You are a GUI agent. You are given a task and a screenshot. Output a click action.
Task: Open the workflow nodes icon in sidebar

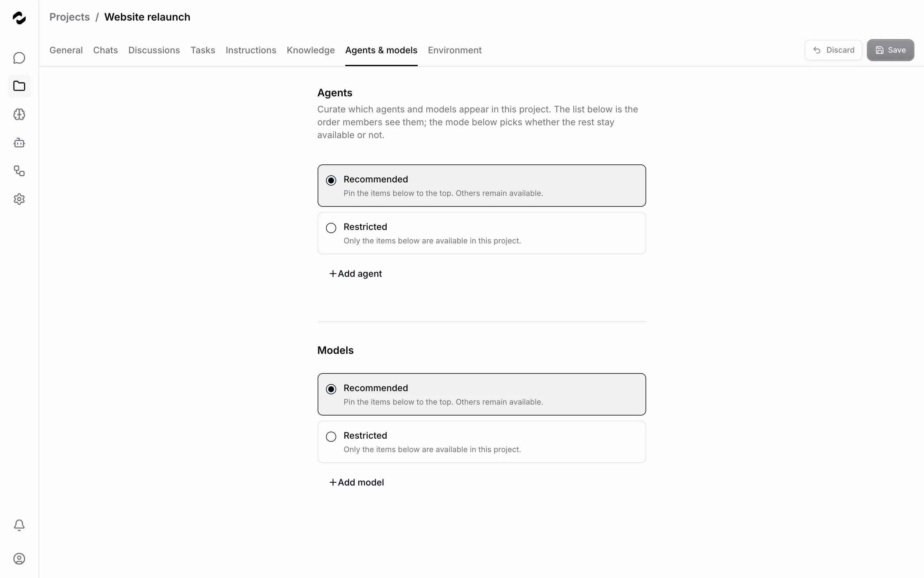tap(19, 171)
